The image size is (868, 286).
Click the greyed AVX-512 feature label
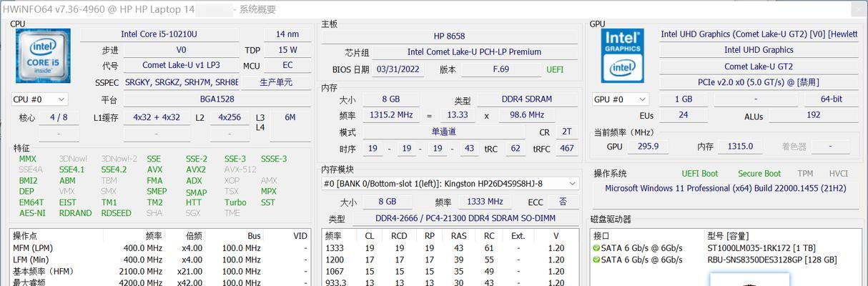tap(240, 169)
